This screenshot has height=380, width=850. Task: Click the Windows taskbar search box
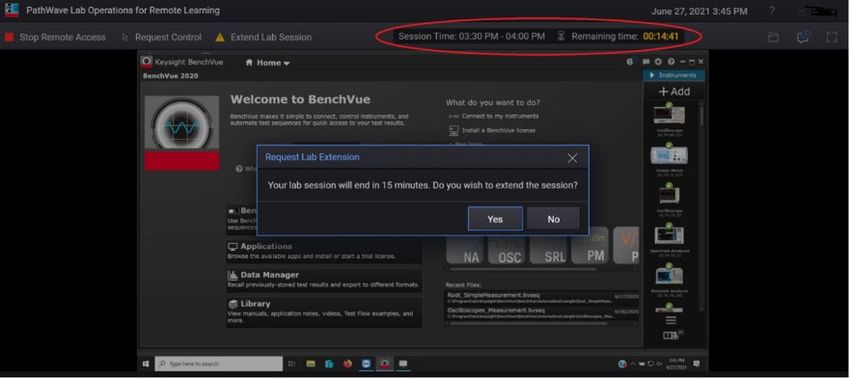218,364
